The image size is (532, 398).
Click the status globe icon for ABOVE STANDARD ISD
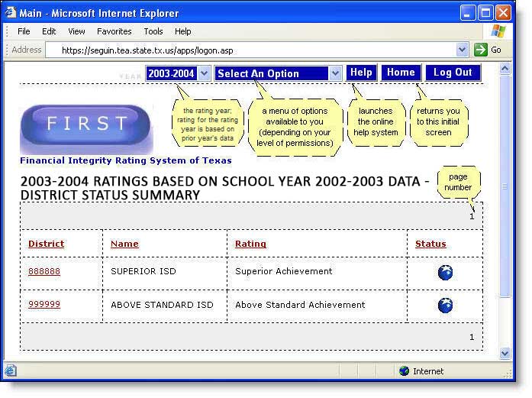[445, 306]
